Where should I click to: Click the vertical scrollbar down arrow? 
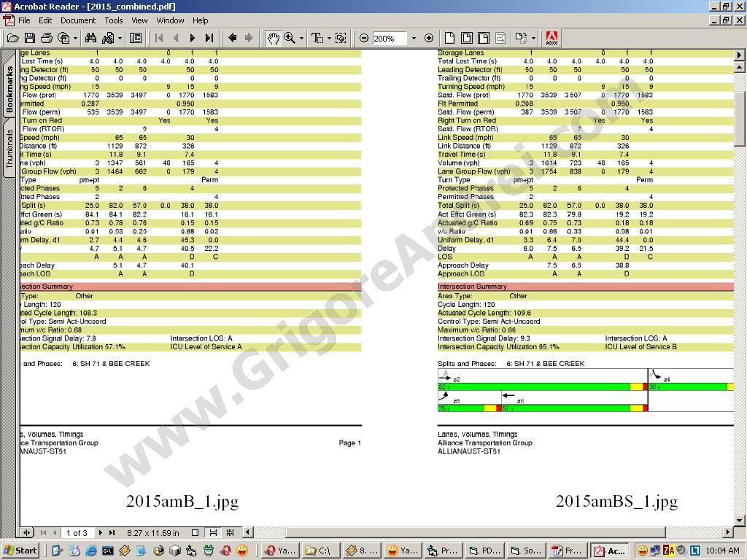pos(740,521)
